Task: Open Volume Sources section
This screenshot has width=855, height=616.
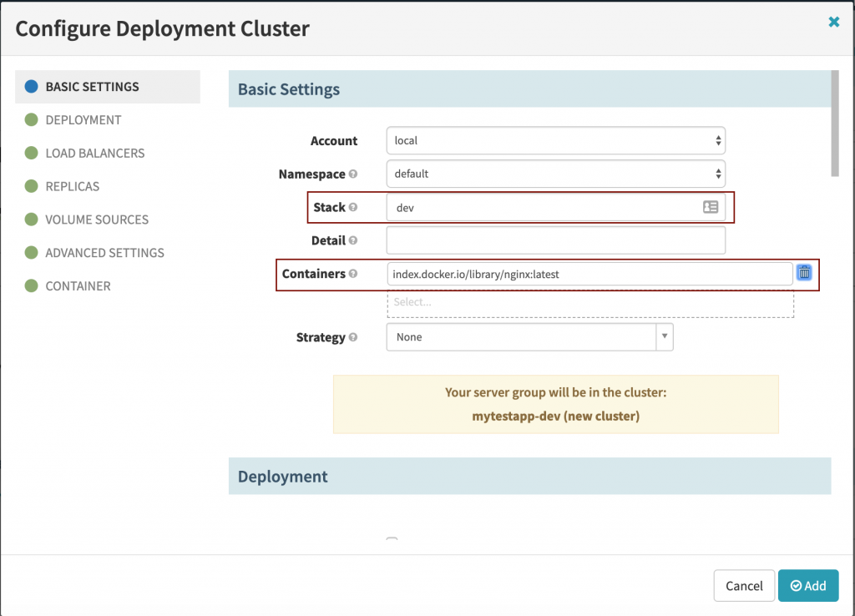Action: 97,220
